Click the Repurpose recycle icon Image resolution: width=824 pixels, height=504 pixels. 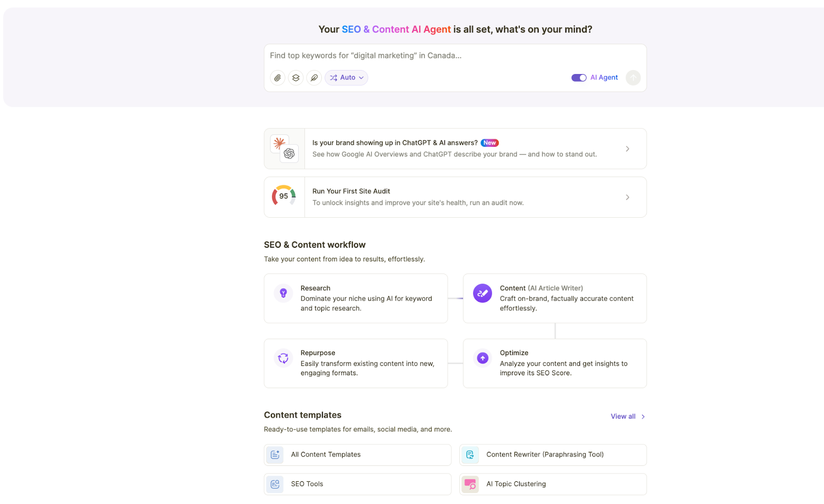[283, 358]
